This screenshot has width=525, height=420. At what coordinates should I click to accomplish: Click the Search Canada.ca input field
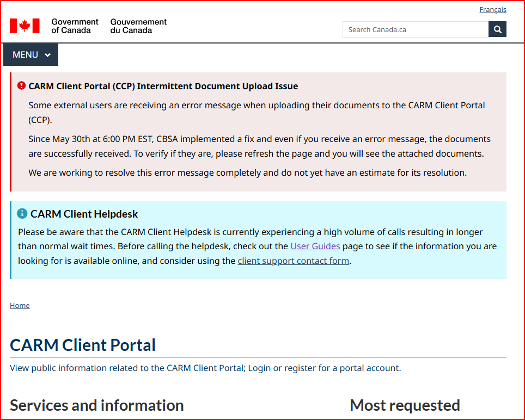[416, 29]
